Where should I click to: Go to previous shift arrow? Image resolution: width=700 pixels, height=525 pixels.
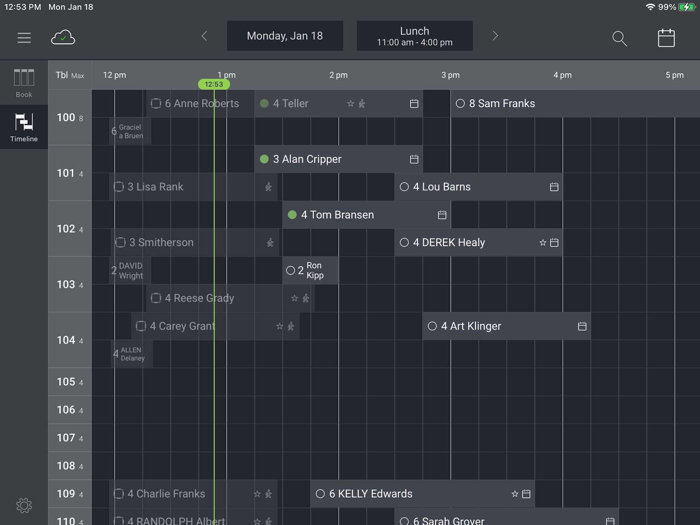[x=204, y=36]
